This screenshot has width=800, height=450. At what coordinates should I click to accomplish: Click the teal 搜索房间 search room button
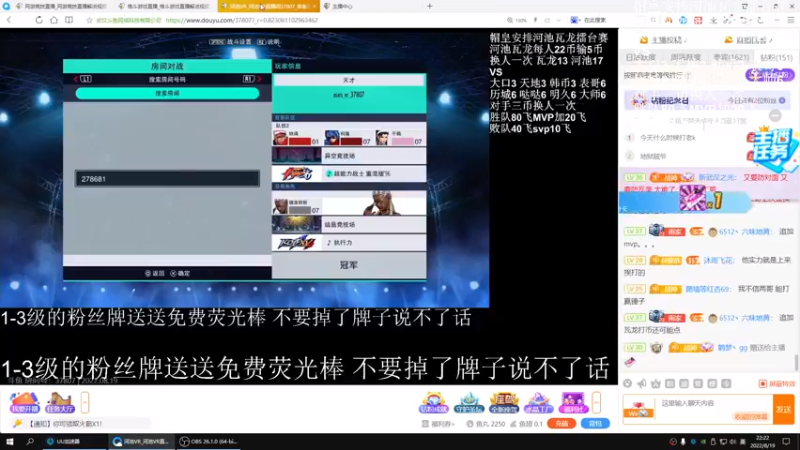pos(167,93)
